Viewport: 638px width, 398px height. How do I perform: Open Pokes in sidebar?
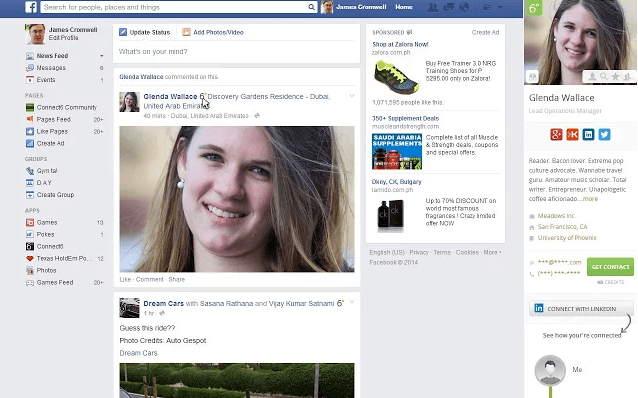pyautogui.click(x=45, y=234)
